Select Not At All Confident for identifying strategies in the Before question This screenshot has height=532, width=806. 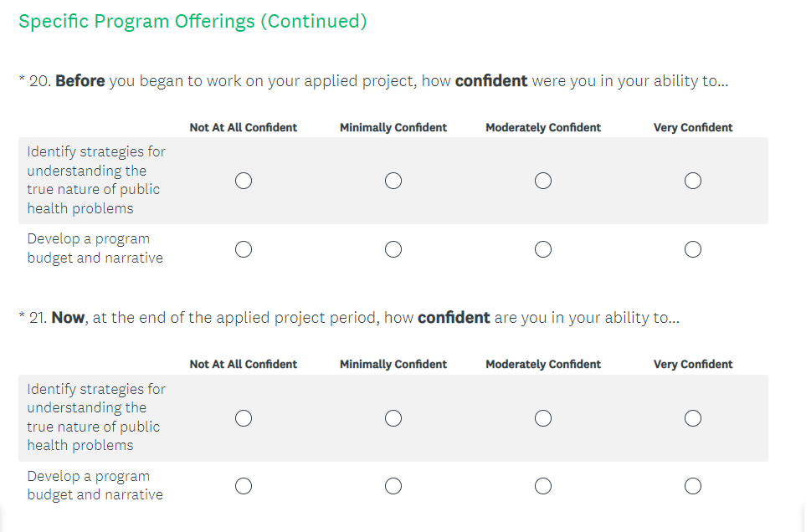[244, 181]
